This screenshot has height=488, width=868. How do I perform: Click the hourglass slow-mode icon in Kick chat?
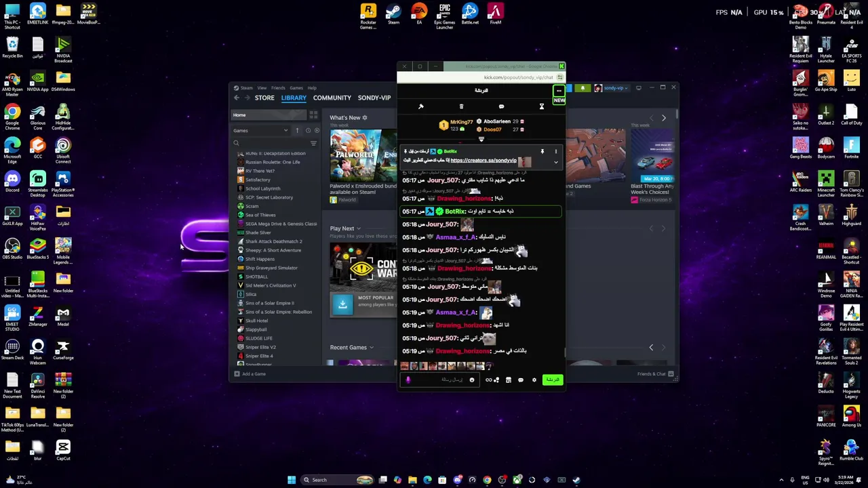(x=541, y=106)
